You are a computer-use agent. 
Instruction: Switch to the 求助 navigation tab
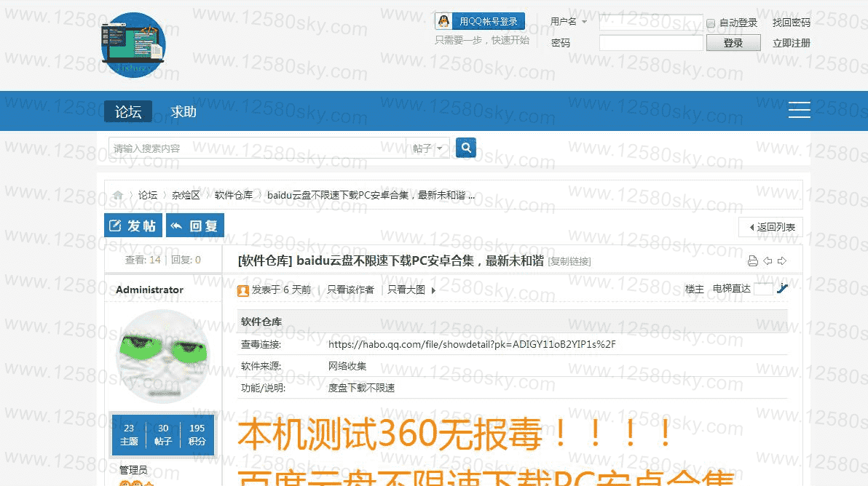(184, 112)
